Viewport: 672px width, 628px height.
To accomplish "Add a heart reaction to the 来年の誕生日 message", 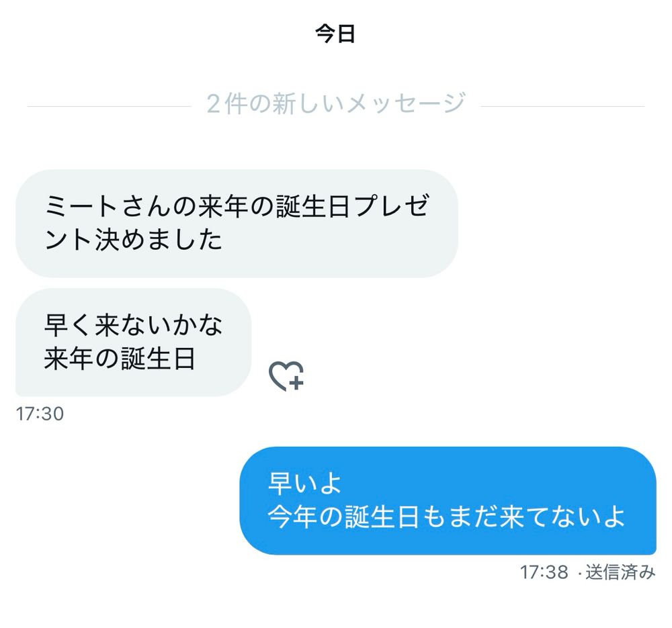I will click(x=286, y=376).
